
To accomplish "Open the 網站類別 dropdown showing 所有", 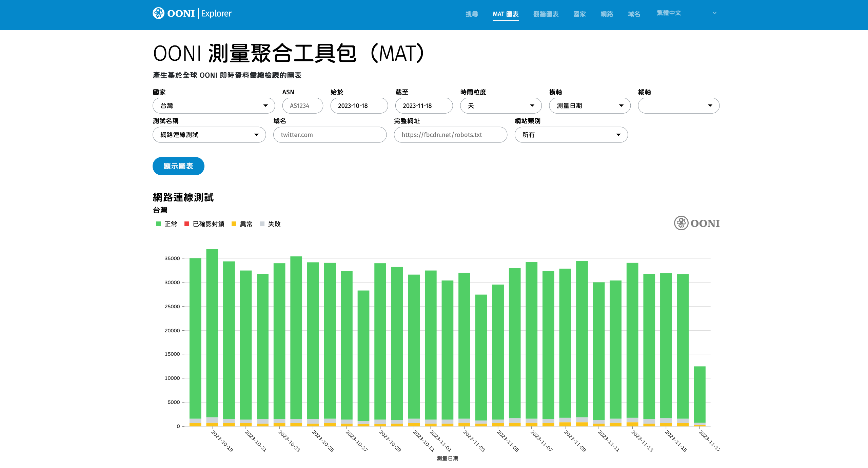I will [571, 135].
